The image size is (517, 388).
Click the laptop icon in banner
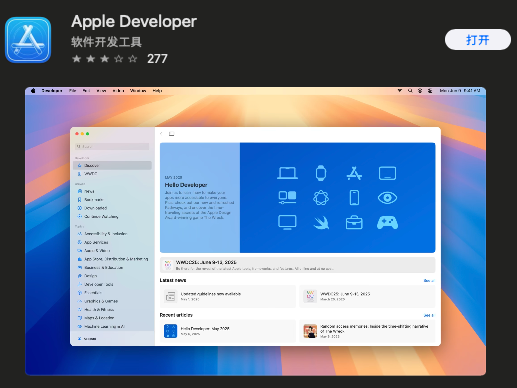[x=287, y=173]
